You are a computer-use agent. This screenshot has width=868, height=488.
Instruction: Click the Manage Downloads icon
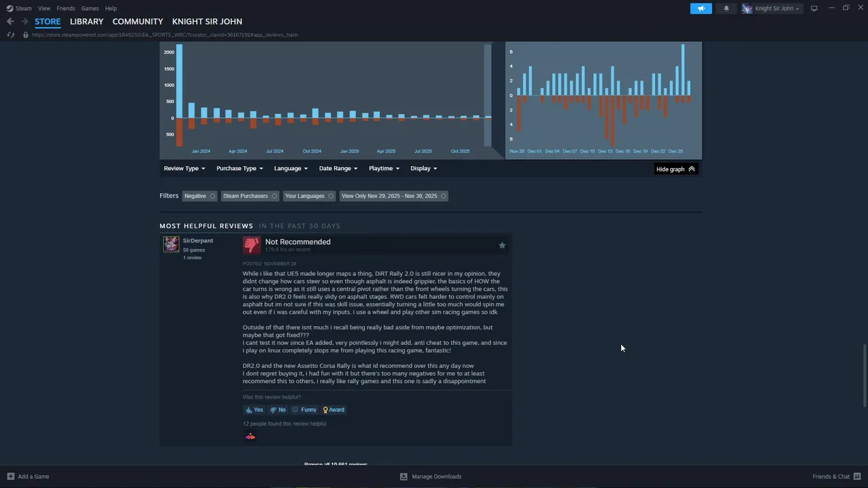(x=403, y=476)
